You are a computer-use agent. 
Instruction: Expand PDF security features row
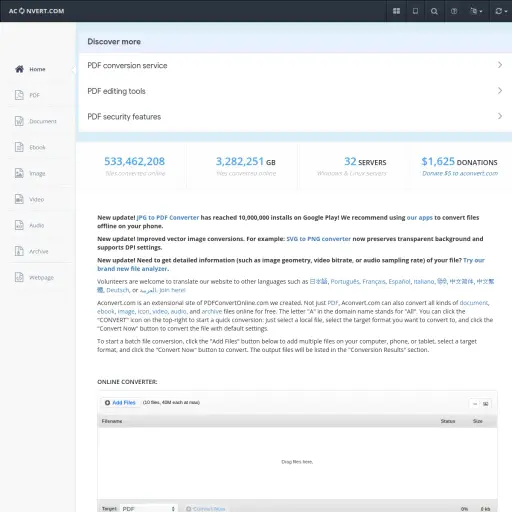pyautogui.click(x=295, y=117)
